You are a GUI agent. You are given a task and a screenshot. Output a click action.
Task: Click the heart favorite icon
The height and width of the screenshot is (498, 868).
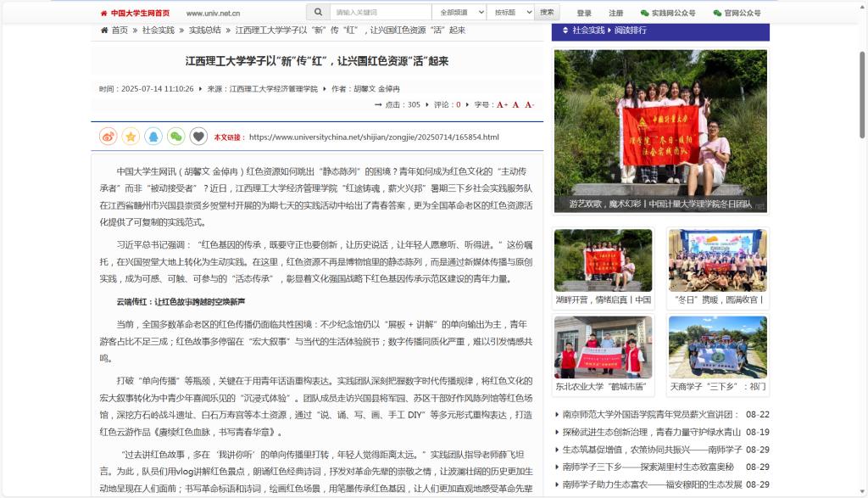(x=198, y=136)
